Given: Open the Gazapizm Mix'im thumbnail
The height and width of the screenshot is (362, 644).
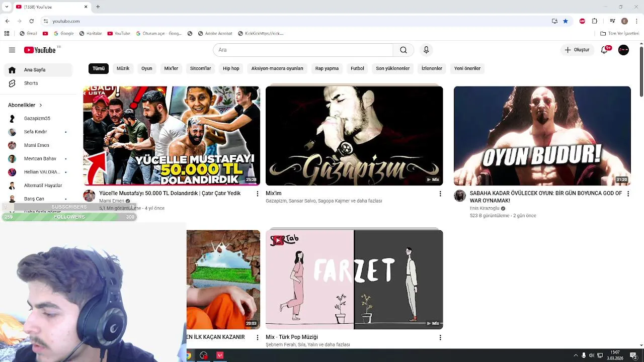Looking at the screenshot, I should coord(354,136).
